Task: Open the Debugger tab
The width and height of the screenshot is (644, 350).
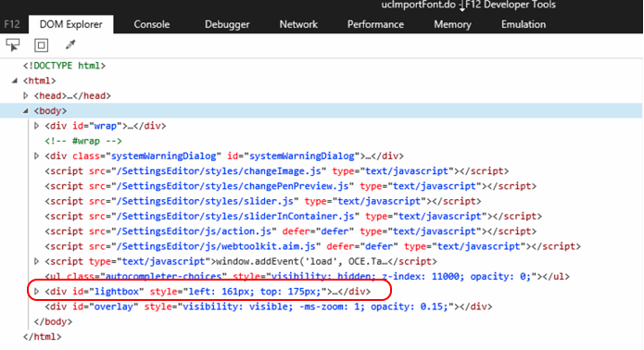Action: pos(227,24)
